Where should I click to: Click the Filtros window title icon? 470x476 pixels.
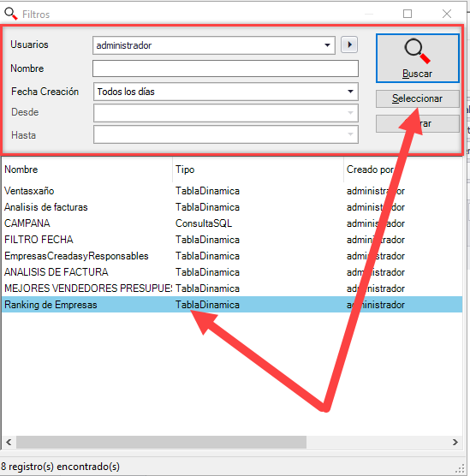click(11, 14)
